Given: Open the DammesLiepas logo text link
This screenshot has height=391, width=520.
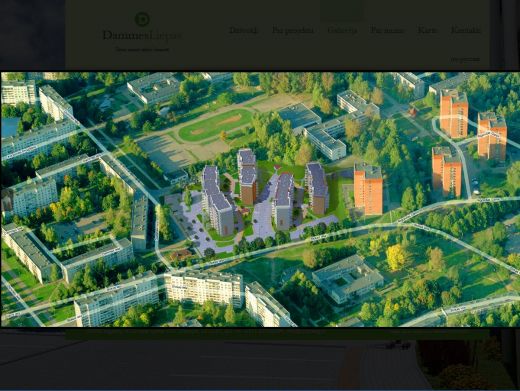Looking at the screenshot, I should click(142, 35).
